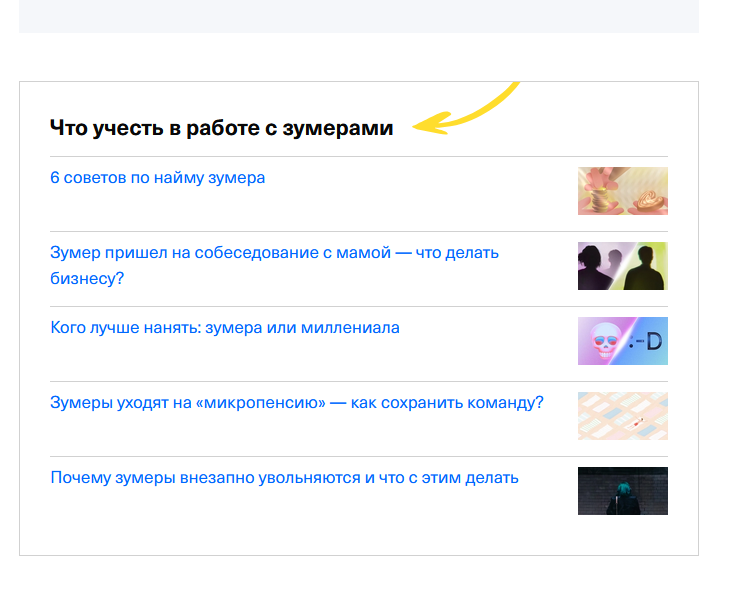
Task: Click the pastel pattern thumbnail for микропенсия
Action: tap(622, 416)
